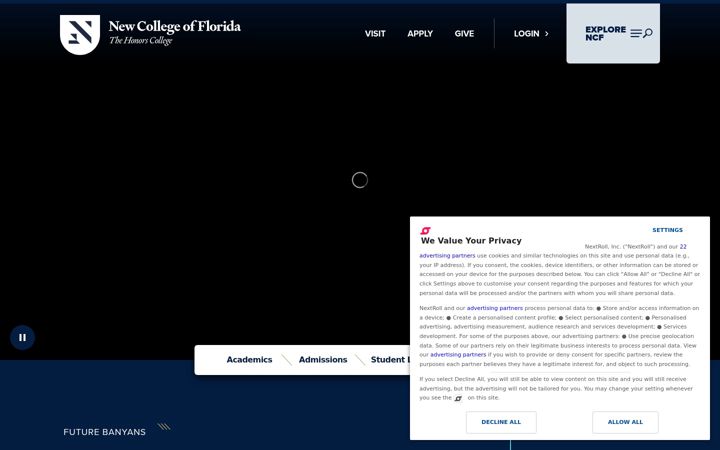This screenshot has height=450, width=720.
Task: Expand the Login menu
Action: (531, 34)
